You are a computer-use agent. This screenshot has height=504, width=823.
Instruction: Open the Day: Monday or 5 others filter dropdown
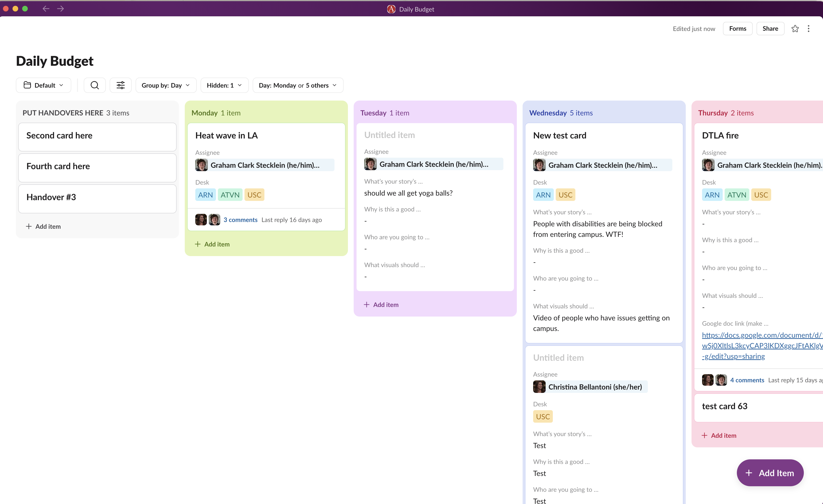tap(298, 85)
